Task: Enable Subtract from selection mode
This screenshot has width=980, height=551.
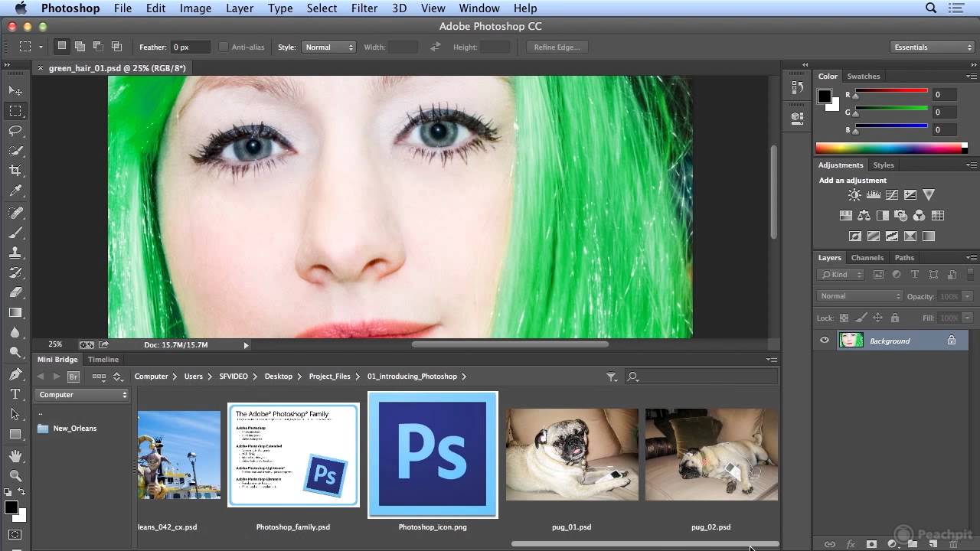Action: click(x=98, y=47)
